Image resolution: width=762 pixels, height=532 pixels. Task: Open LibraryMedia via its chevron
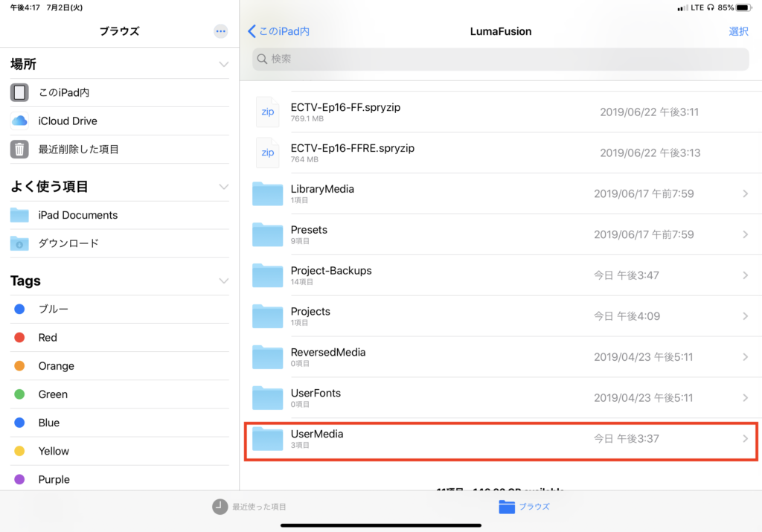[x=745, y=193]
